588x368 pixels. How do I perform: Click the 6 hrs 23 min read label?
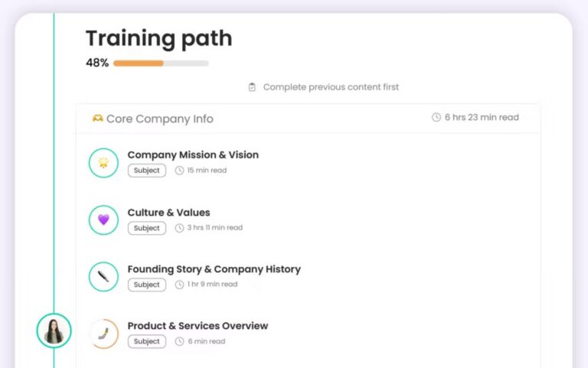[482, 117]
